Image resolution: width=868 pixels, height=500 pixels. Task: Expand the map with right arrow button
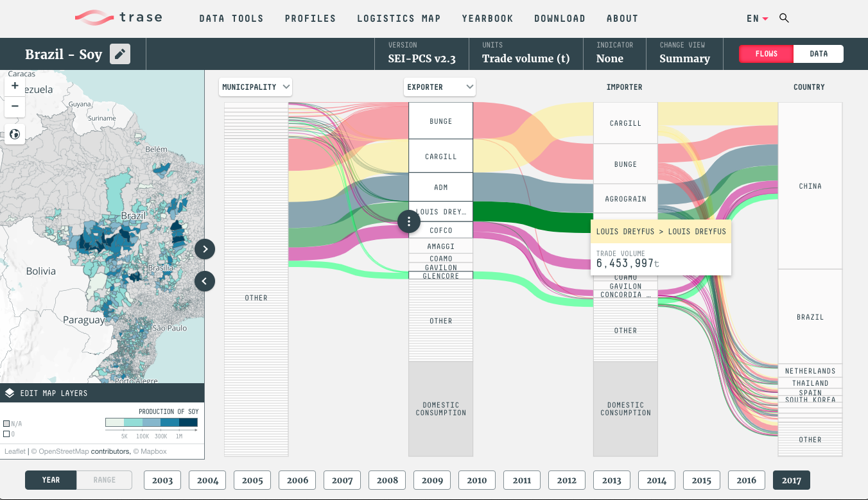[205, 249]
